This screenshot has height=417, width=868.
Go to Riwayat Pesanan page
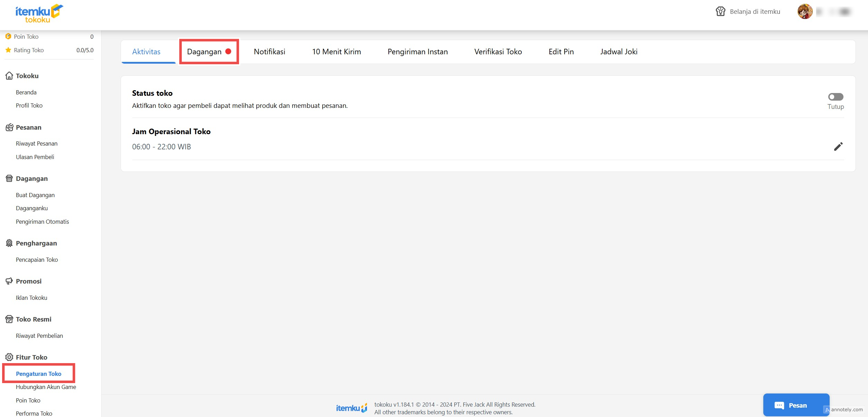pos(37,143)
